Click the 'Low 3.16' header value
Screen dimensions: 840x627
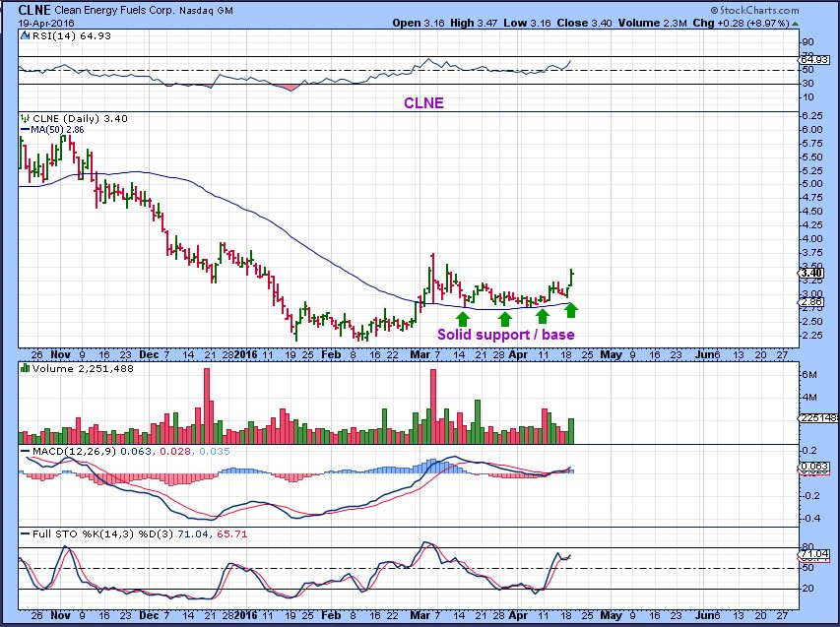tap(527, 23)
